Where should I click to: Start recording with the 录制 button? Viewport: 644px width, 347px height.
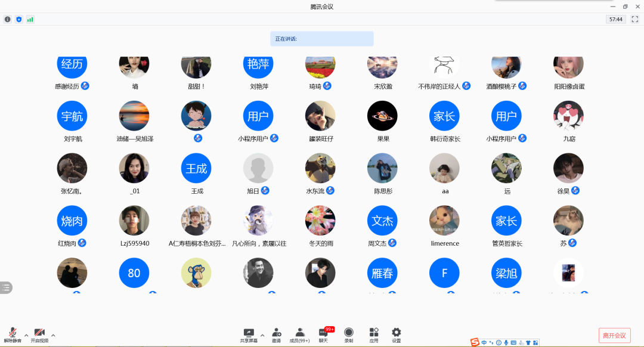(349, 334)
